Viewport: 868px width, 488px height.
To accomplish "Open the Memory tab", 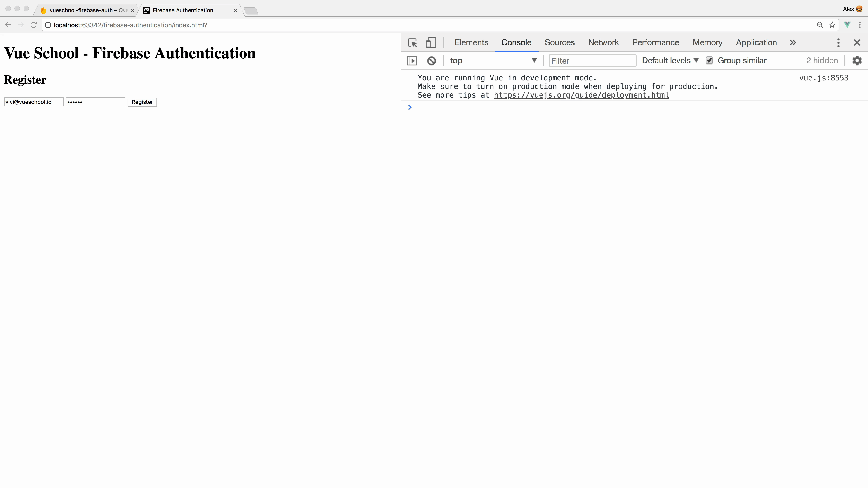I will click(707, 42).
